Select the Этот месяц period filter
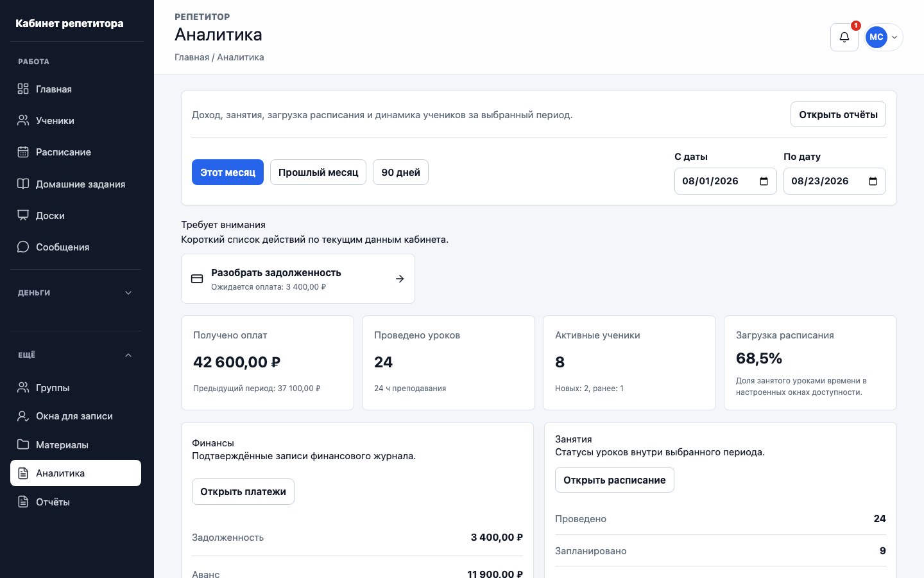The height and width of the screenshot is (578, 924). point(228,172)
